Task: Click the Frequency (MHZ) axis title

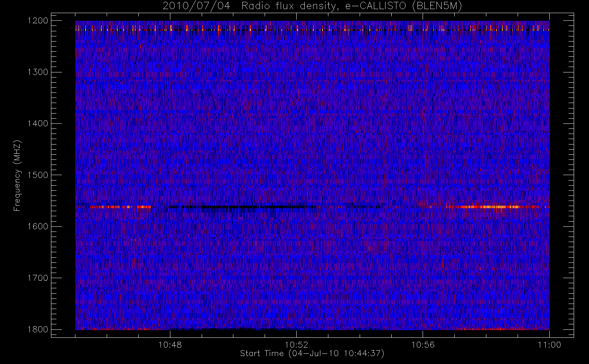Action: coord(17,175)
